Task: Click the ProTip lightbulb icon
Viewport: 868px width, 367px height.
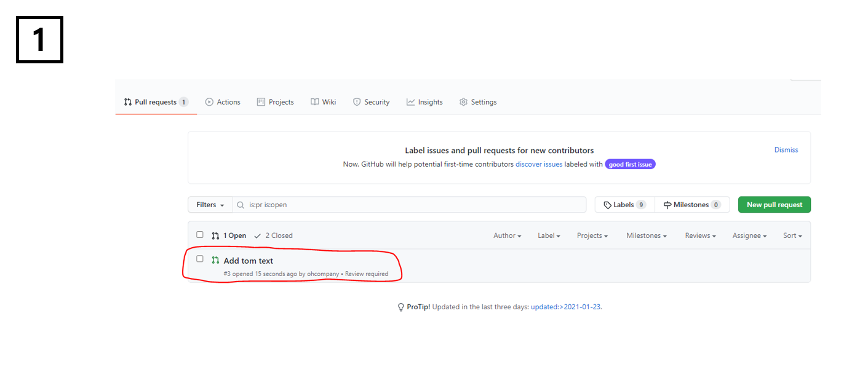Action: (401, 307)
